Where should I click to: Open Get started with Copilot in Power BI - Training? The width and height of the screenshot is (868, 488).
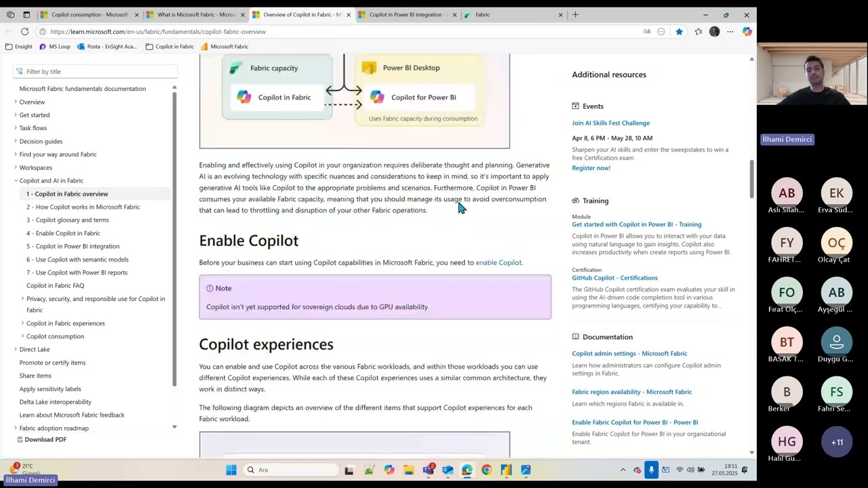[x=636, y=224]
